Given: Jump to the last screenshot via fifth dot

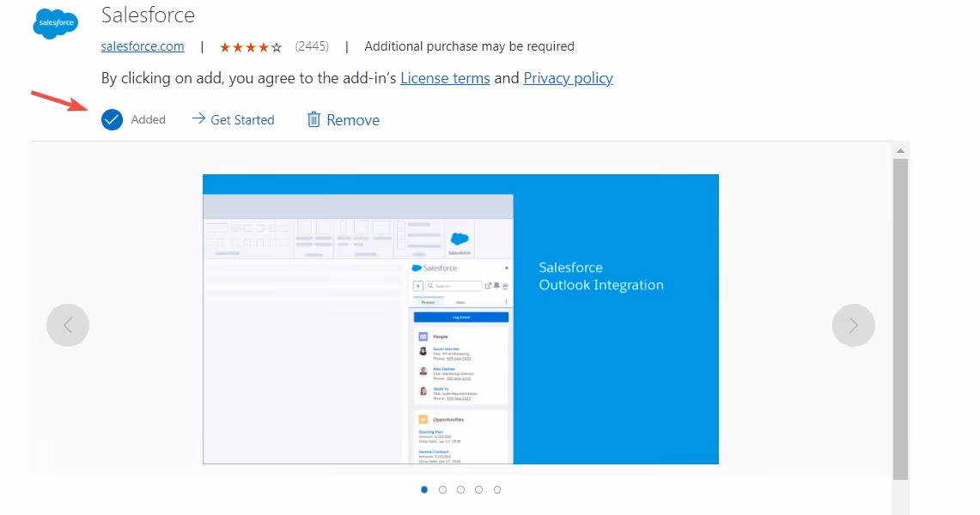Looking at the screenshot, I should point(497,489).
